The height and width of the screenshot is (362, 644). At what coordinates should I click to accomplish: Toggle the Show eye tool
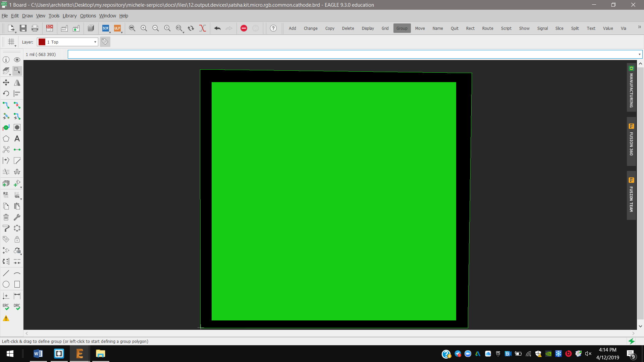click(17, 60)
